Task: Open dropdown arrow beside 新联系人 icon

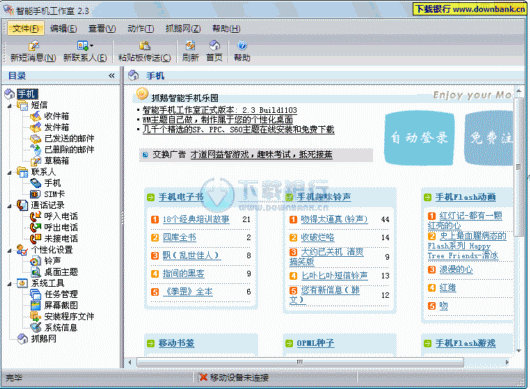Action: click(x=91, y=45)
